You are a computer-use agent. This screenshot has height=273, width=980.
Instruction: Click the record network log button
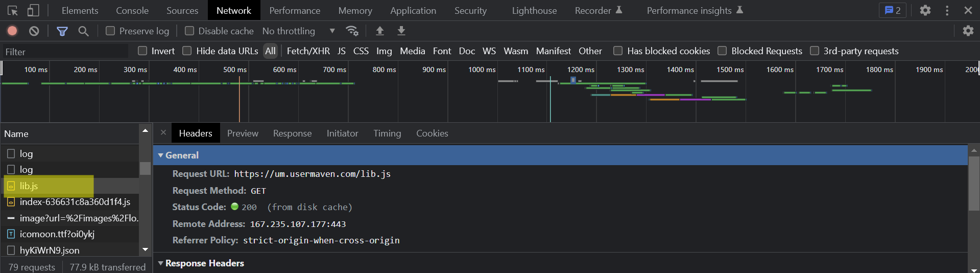[12, 31]
